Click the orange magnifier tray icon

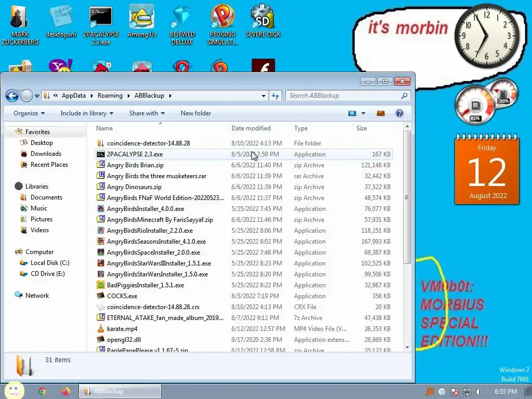pos(430,392)
